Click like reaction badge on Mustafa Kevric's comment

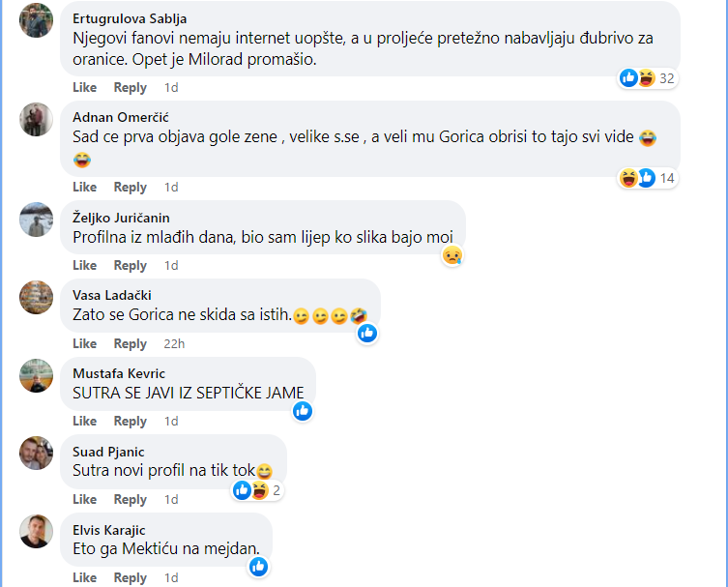(x=302, y=411)
